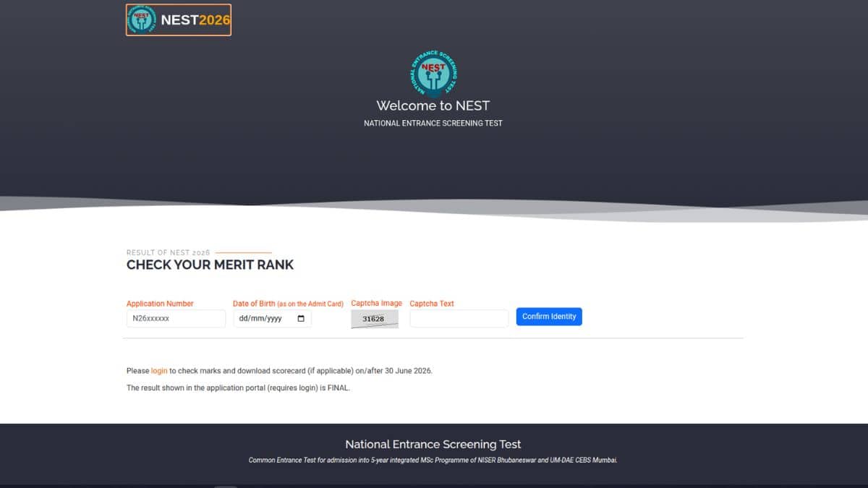Viewport: 868px width, 488px height.
Task: Click the Date of Birth field
Action: tap(272, 318)
